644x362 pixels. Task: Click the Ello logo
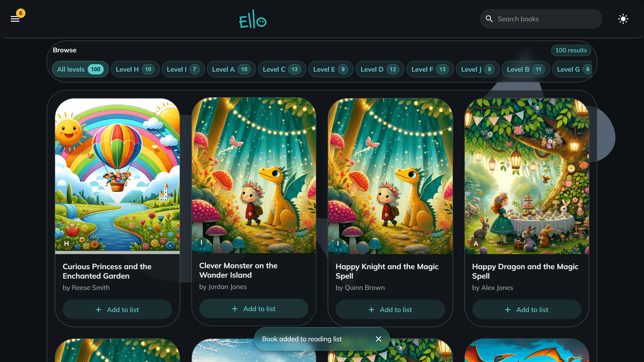[253, 19]
